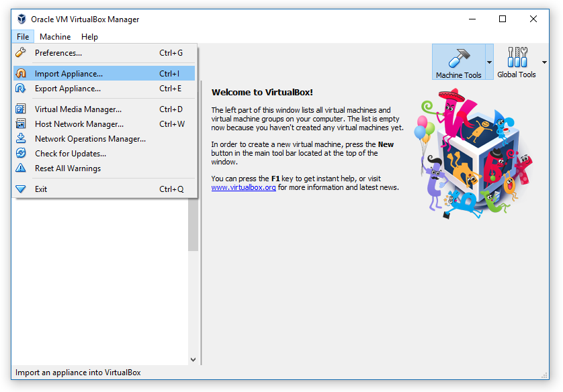Open the Help menu
This screenshot has height=392, width=563.
pos(89,37)
